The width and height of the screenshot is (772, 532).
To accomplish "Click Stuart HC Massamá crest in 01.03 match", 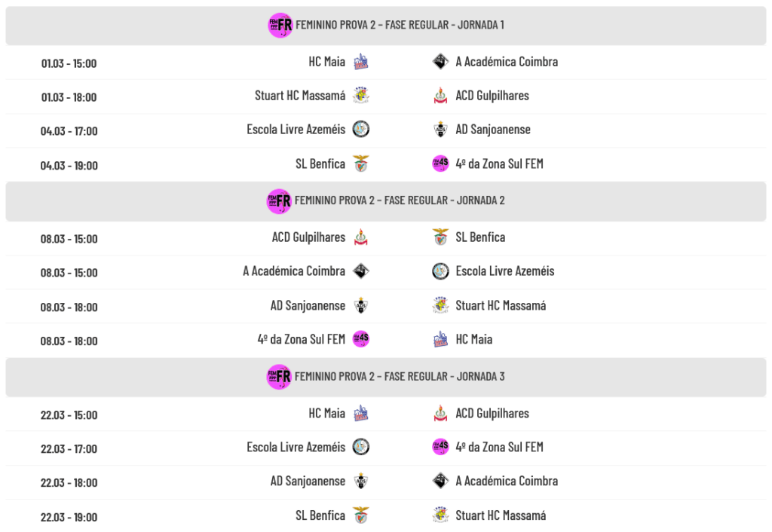I will tap(361, 96).
